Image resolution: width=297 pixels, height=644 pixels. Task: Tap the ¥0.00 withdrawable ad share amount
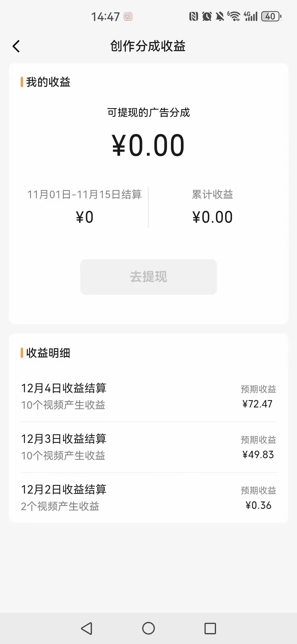148,145
